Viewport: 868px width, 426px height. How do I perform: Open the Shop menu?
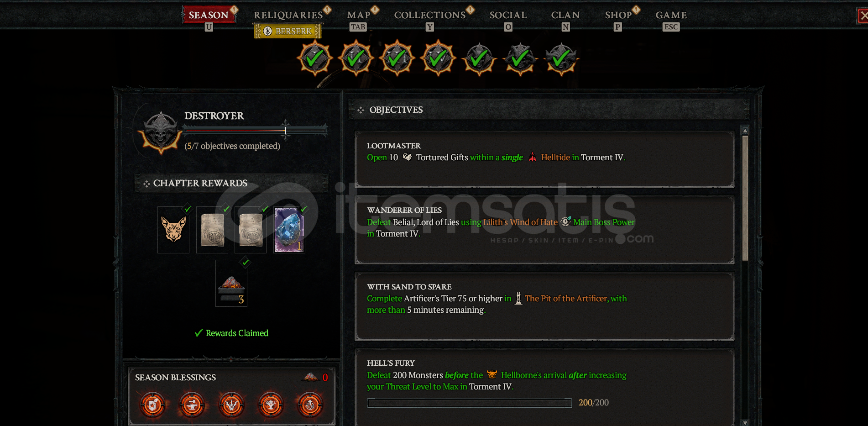(618, 15)
